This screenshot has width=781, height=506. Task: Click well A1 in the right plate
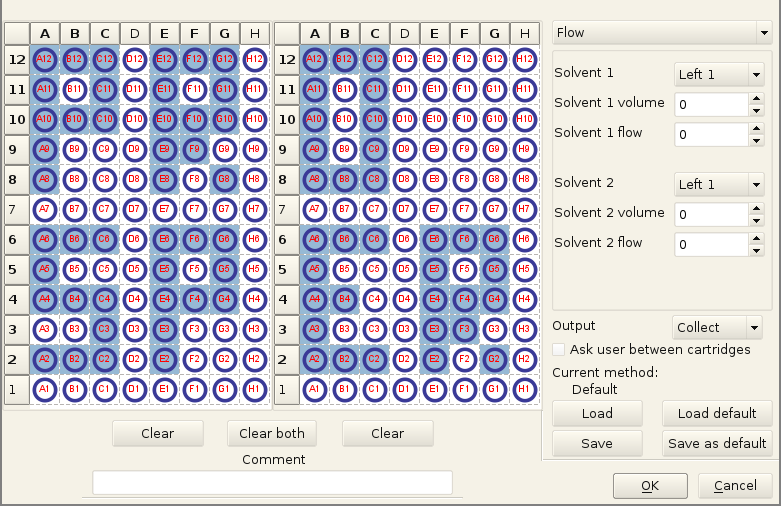click(315, 389)
